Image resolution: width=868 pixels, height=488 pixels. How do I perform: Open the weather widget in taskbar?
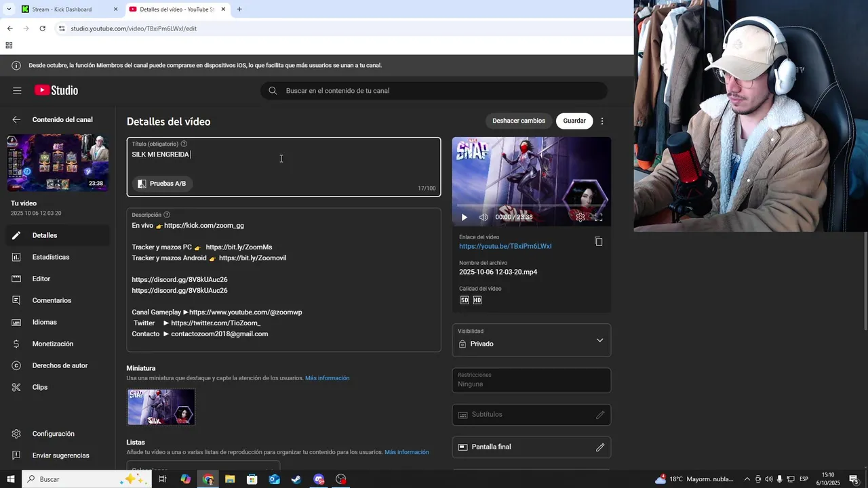click(694, 479)
